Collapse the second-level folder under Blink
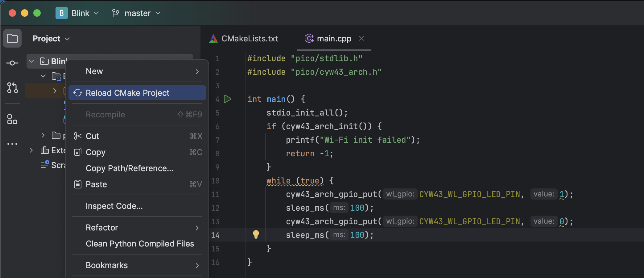This screenshot has height=278, width=644. click(x=43, y=76)
